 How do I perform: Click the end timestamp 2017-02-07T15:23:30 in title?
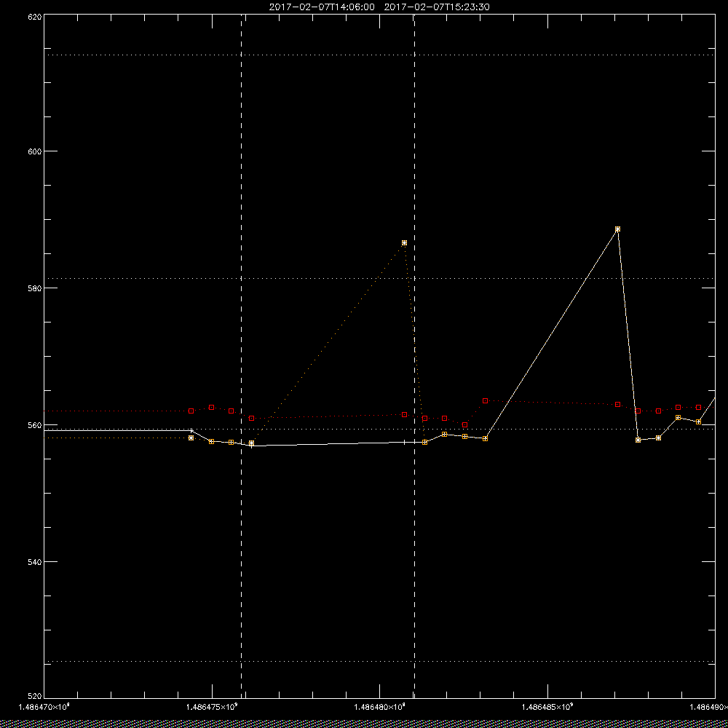[437, 7]
